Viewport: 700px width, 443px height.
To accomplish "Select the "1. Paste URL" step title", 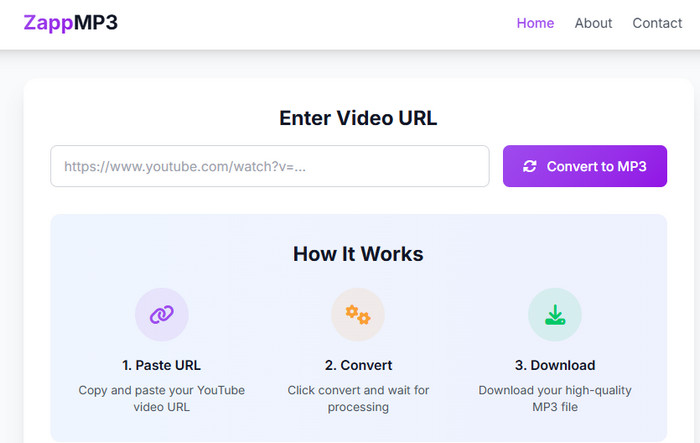I will [x=161, y=365].
